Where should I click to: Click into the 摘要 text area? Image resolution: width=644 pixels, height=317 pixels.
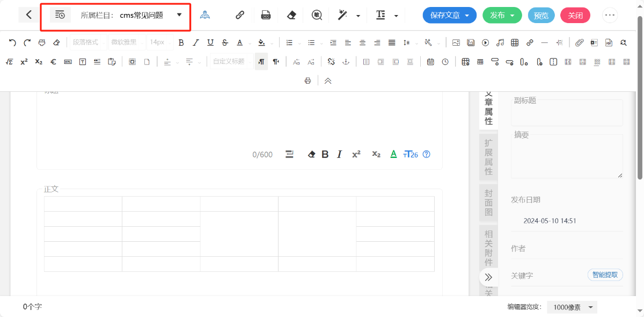click(x=566, y=156)
